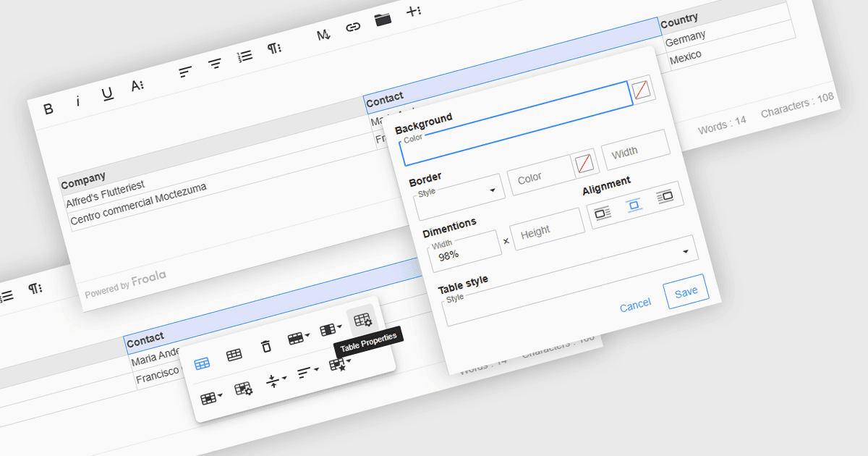This screenshot has width=868, height=456.
Task: Click the Dimensions Width field showing 98%
Action: point(463,251)
